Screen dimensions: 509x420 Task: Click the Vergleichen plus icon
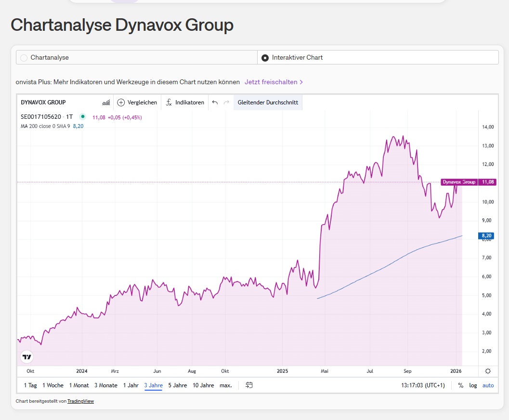(121, 102)
